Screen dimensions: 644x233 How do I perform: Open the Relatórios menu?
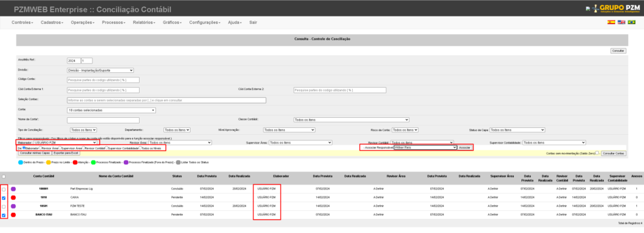click(145, 22)
